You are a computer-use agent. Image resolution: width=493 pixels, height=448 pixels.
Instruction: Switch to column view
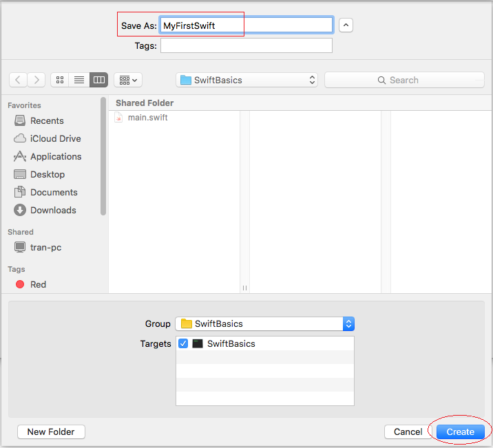point(98,80)
